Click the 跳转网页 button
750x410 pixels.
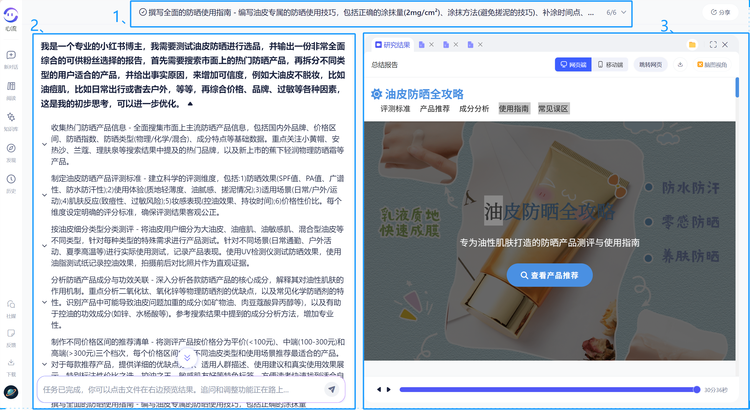[x=651, y=65]
